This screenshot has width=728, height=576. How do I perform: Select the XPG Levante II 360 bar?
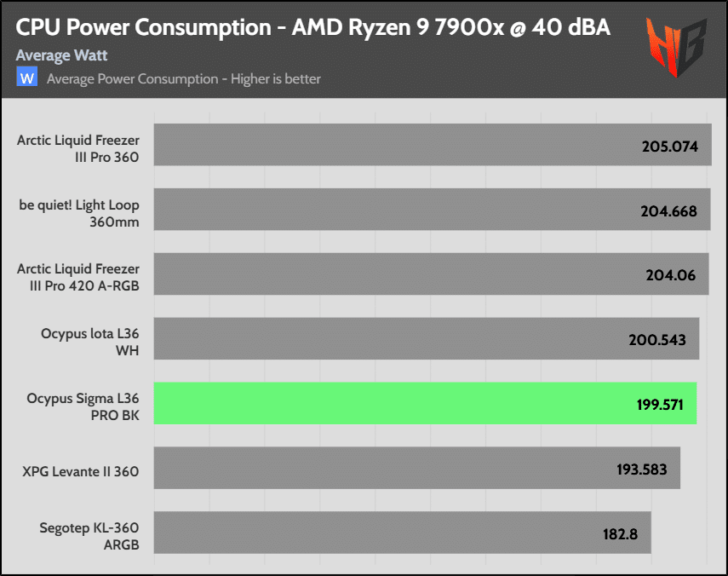(392, 468)
